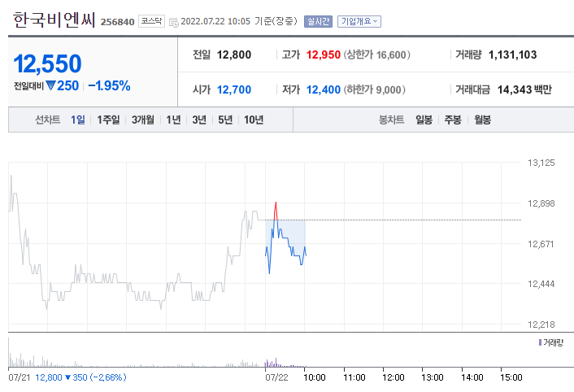Click the 거래량 value 1,131,103
The height and width of the screenshot is (392, 574).
512,55
